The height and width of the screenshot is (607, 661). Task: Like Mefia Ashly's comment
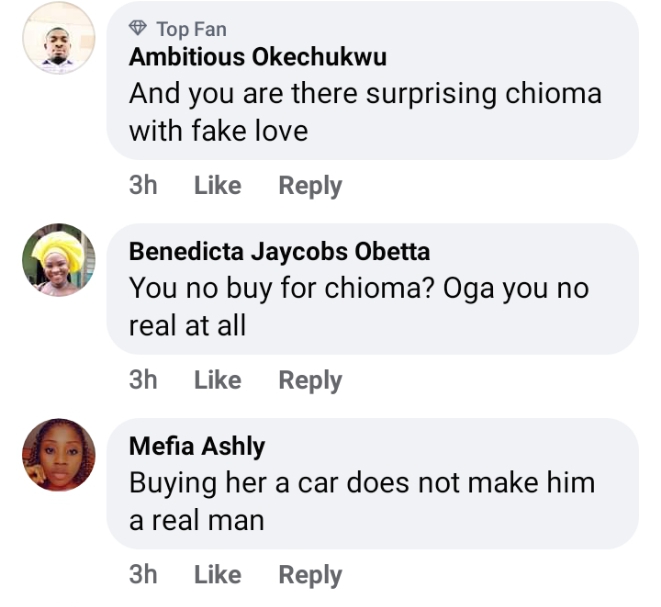[x=217, y=575]
